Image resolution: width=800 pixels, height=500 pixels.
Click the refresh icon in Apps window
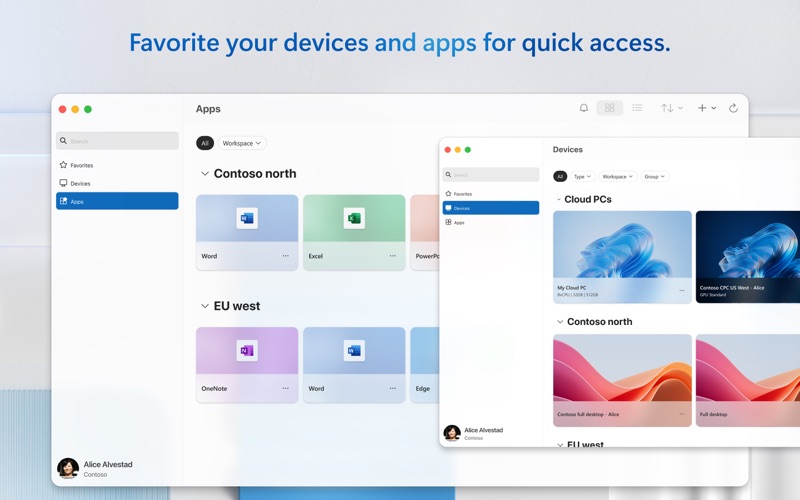tap(733, 108)
